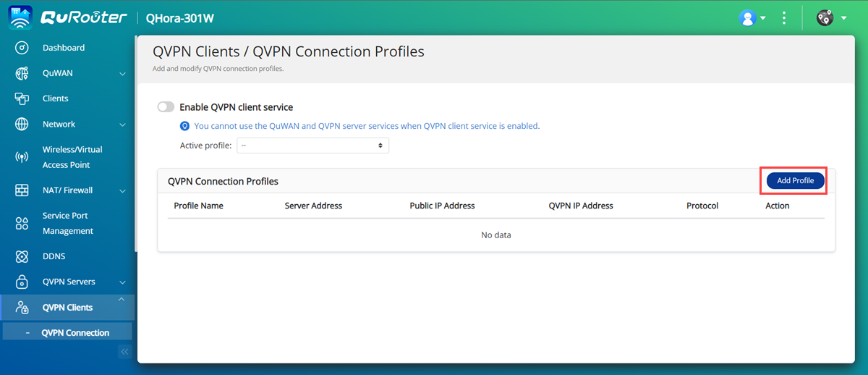The image size is (868, 375).
Task: Open the Active profile dropdown
Action: click(x=312, y=146)
